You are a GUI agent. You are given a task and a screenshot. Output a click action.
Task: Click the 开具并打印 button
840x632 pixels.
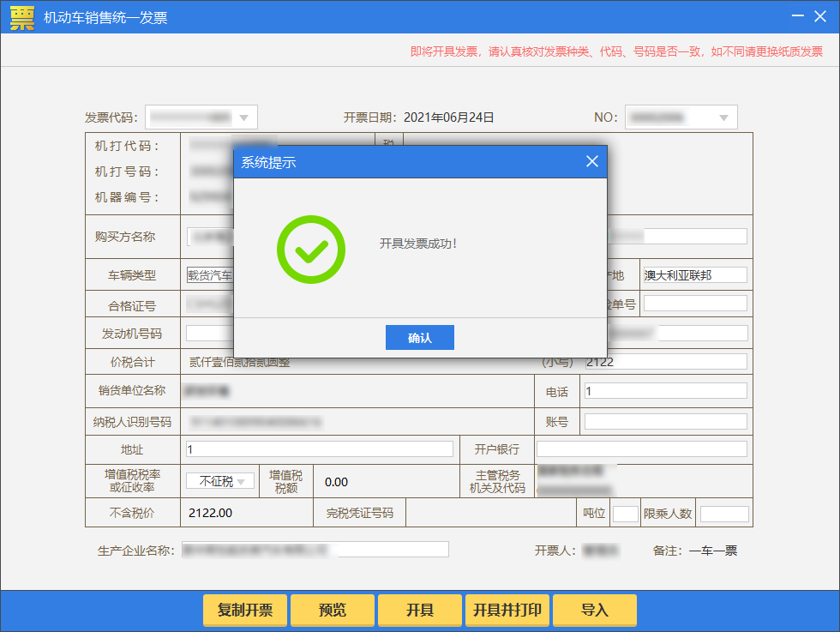coord(507,611)
